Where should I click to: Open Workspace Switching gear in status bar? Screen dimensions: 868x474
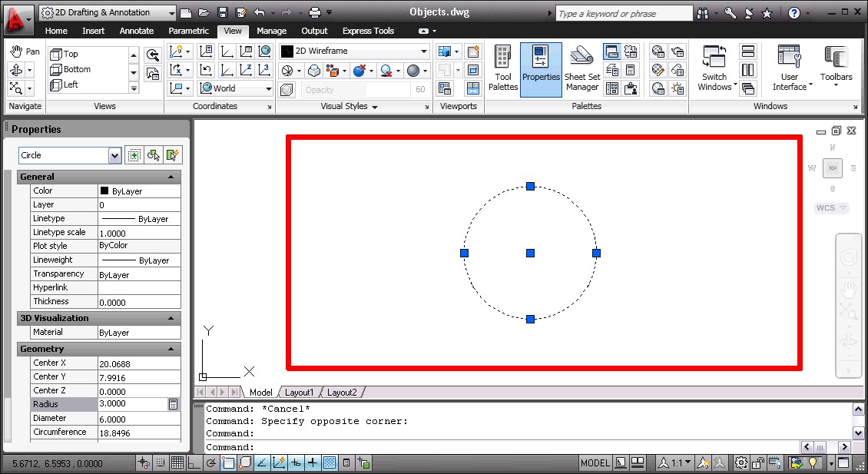[x=741, y=463]
